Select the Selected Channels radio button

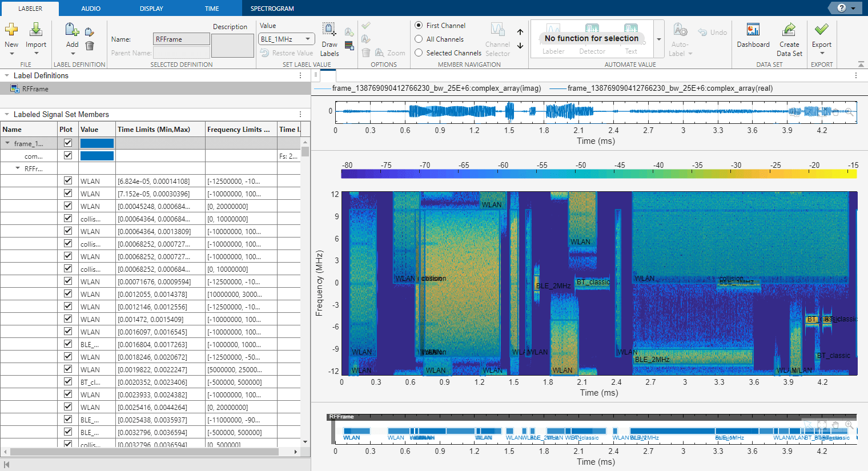point(419,53)
